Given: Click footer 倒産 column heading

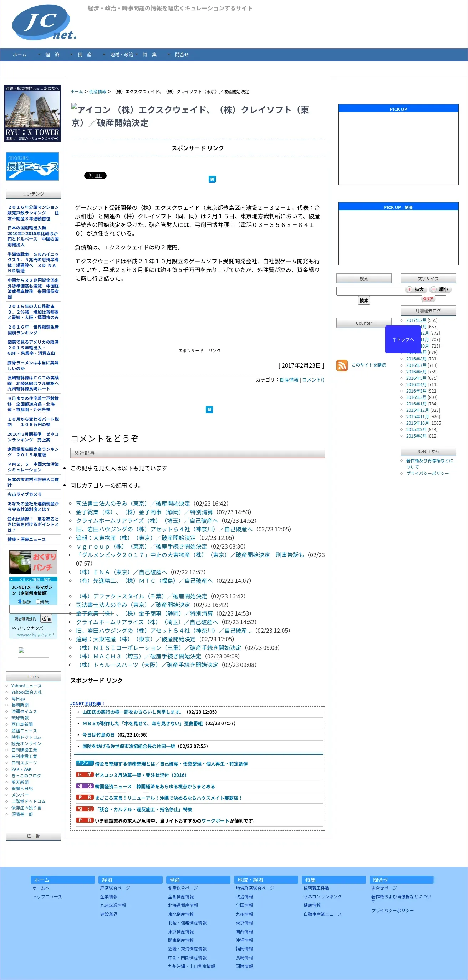Looking at the screenshot, I should (198, 880).
